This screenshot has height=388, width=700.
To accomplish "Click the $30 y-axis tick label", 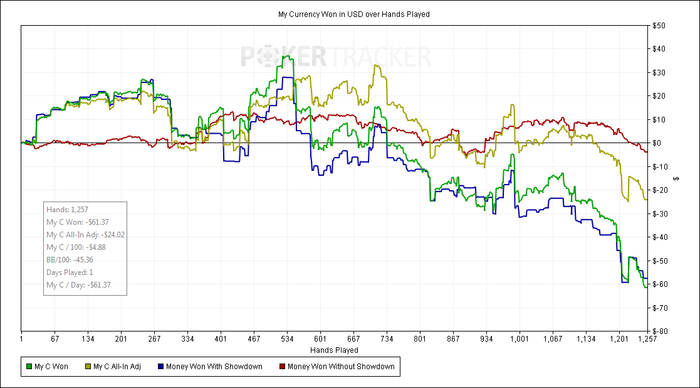I will (x=658, y=72).
